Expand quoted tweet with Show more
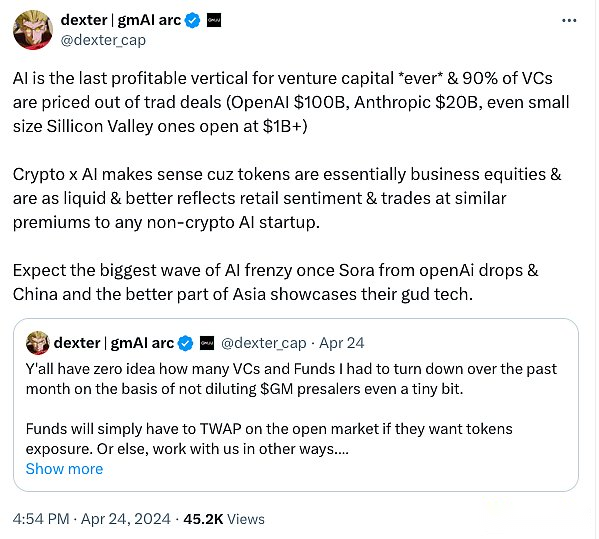599x539 pixels. pos(64,469)
